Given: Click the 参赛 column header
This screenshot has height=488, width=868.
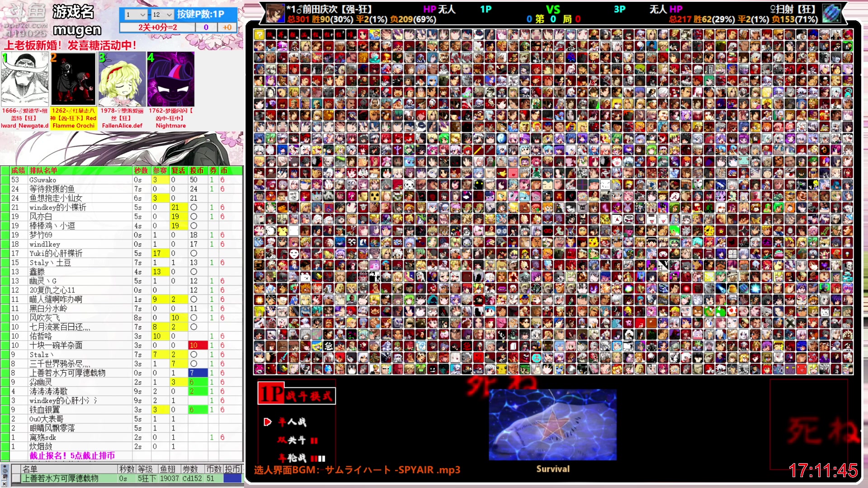Looking at the screenshot, I should tap(160, 170).
